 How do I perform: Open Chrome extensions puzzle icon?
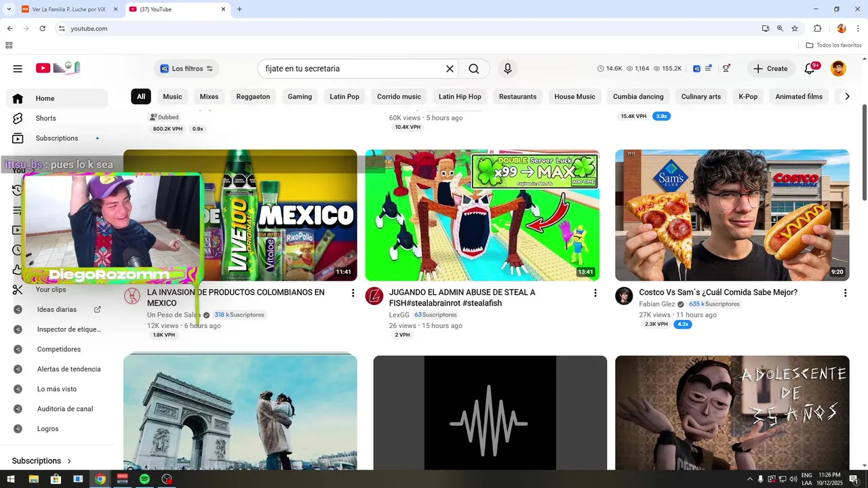817,28
